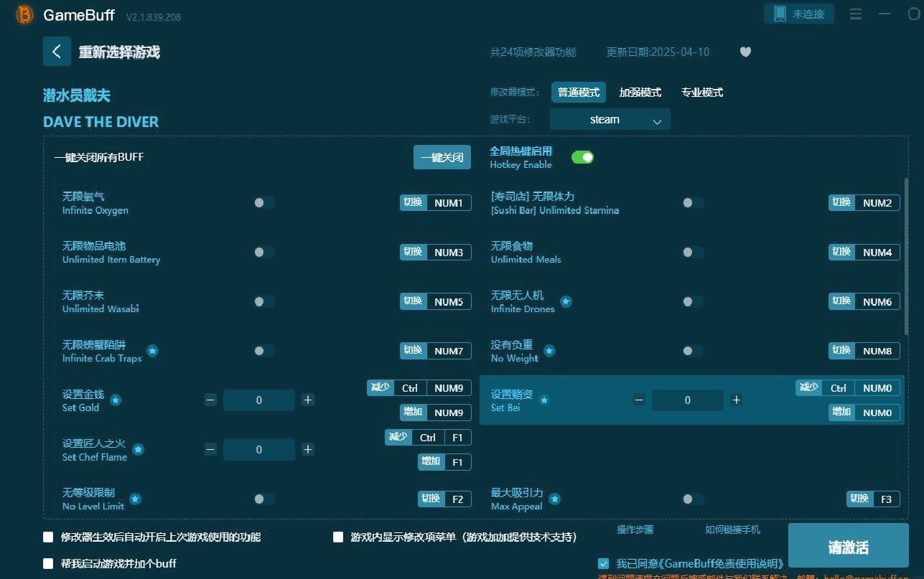Increase Set Gold value with plus button
Image resolution: width=924 pixels, height=579 pixels.
[308, 400]
